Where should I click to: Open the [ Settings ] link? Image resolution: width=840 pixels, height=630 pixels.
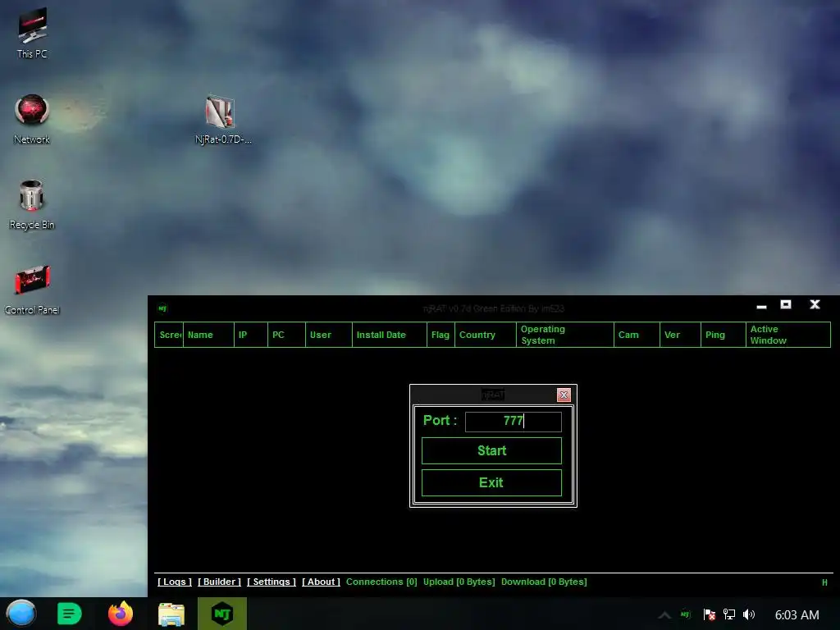[x=271, y=582]
